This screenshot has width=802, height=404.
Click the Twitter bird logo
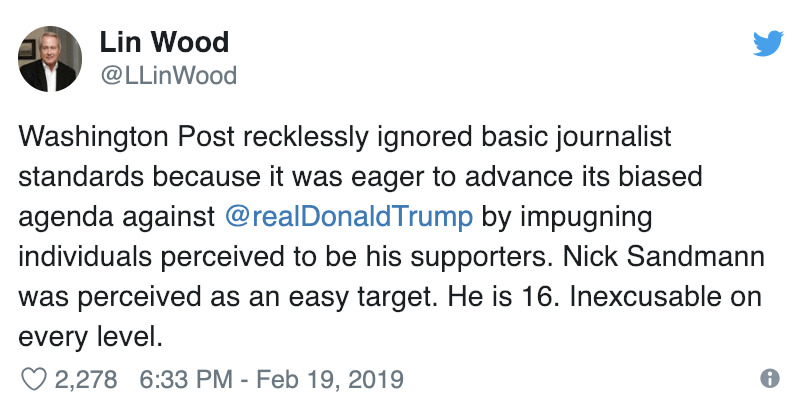point(768,43)
